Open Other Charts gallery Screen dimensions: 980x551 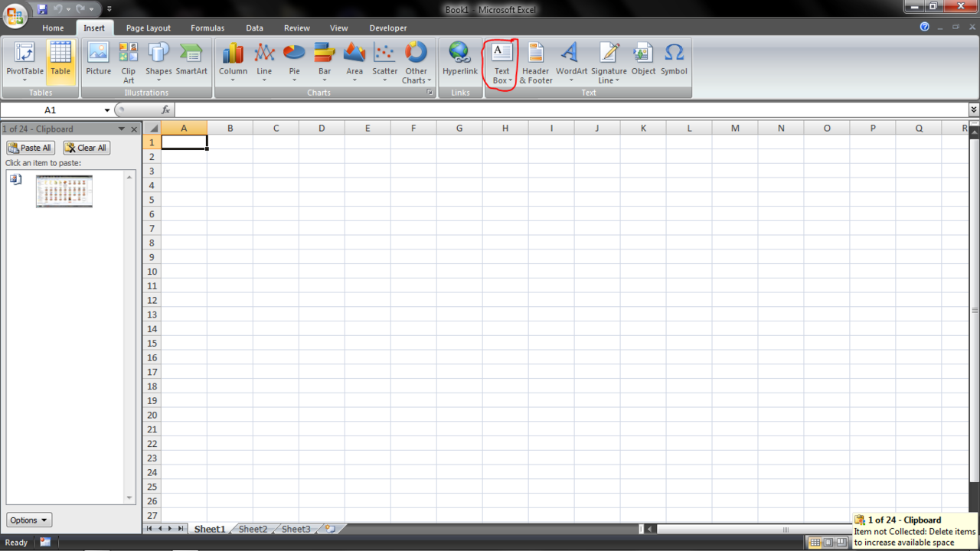[x=416, y=62]
